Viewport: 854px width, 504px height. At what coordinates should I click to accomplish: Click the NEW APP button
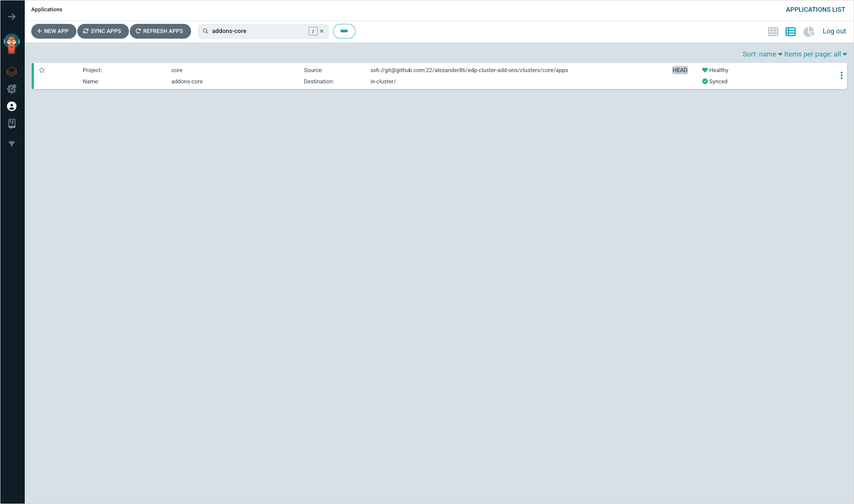[x=53, y=31]
